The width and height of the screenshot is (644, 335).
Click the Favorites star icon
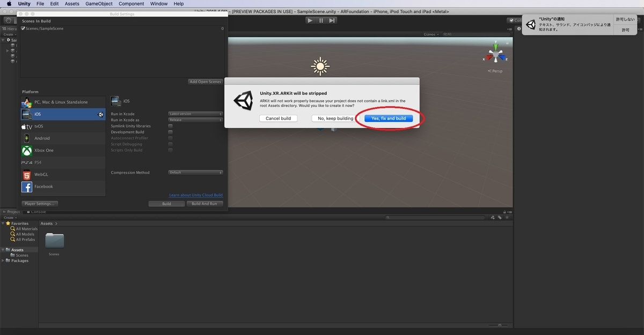8,224
